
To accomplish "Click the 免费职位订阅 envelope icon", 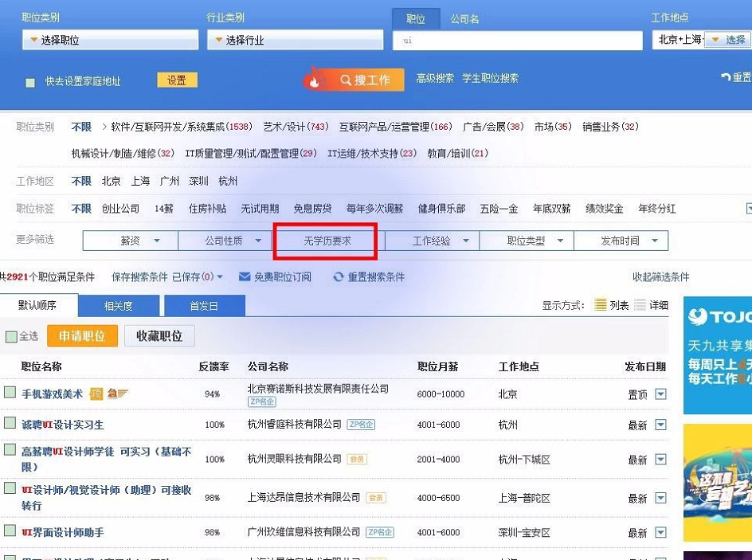I will click(245, 276).
